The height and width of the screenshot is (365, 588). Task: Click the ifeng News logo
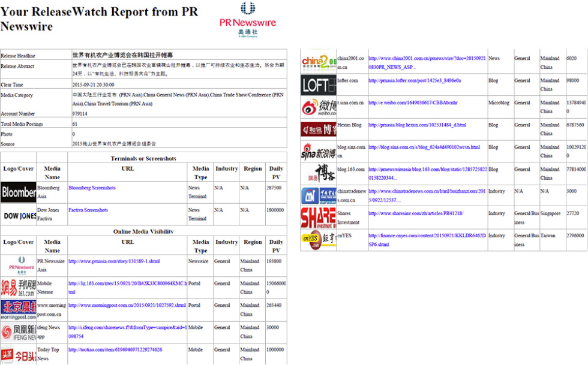pos(19,332)
